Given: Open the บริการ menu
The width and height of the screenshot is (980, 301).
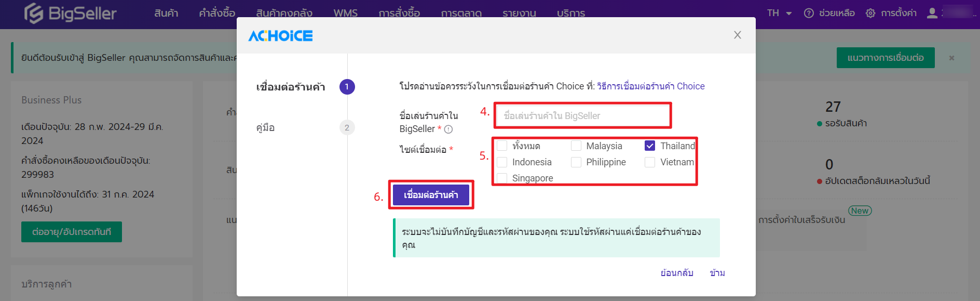Looking at the screenshot, I should pyautogui.click(x=571, y=13).
